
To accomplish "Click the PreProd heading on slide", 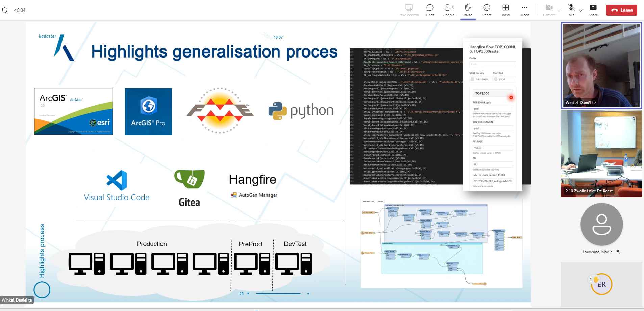I will point(250,244).
